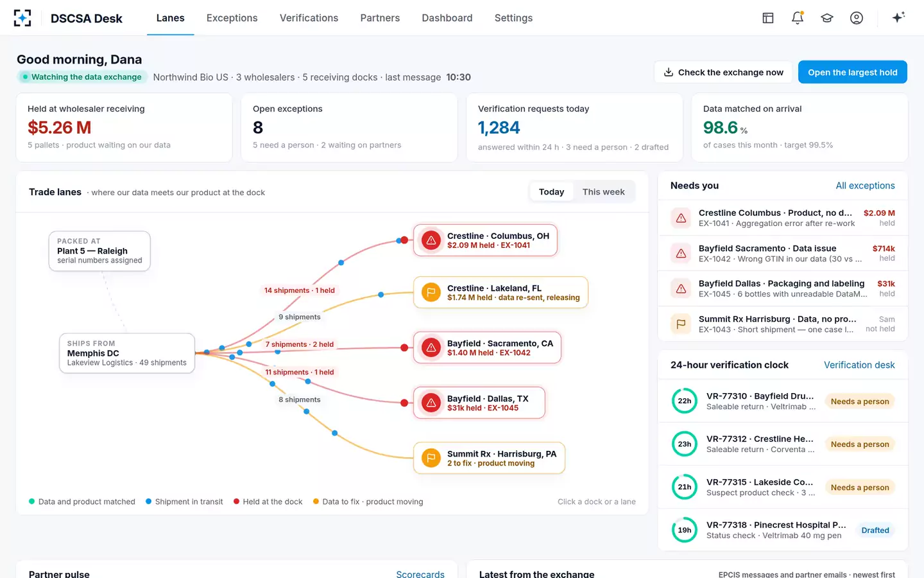Click the Needs a person badge for VR-77315
924x578 pixels.
click(860, 487)
